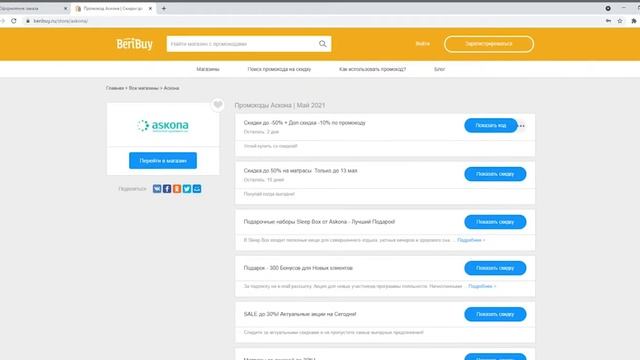Click the login link in header
The width and height of the screenshot is (640, 360).
(x=422, y=44)
